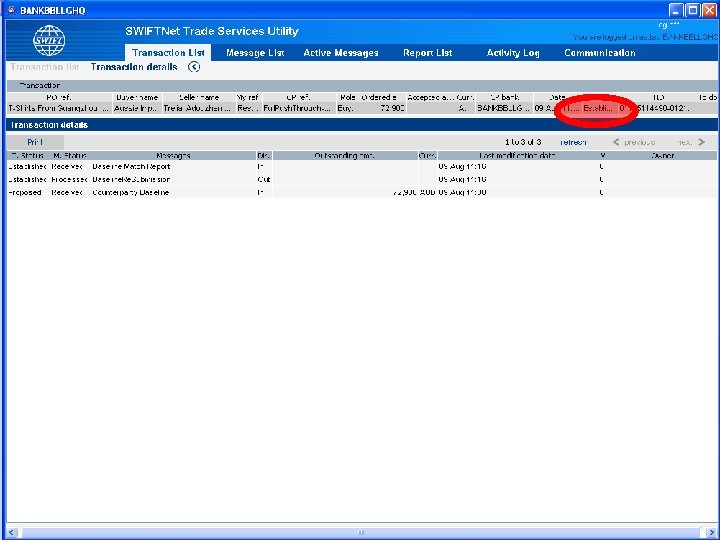720x540 pixels.
Task: Click the previous page arrow icon
Action: tap(616, 142)
